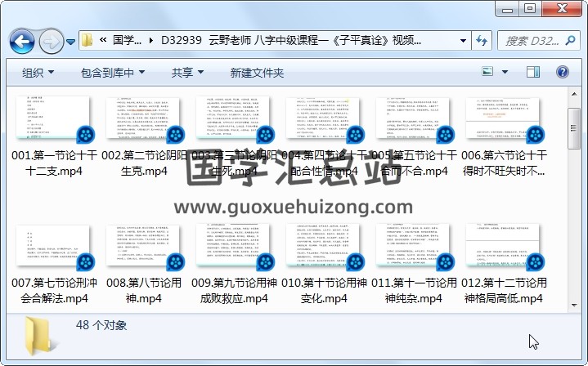Click into the 搜索 search box
This screenshot has height=366, width=588.
coord(532,40)
